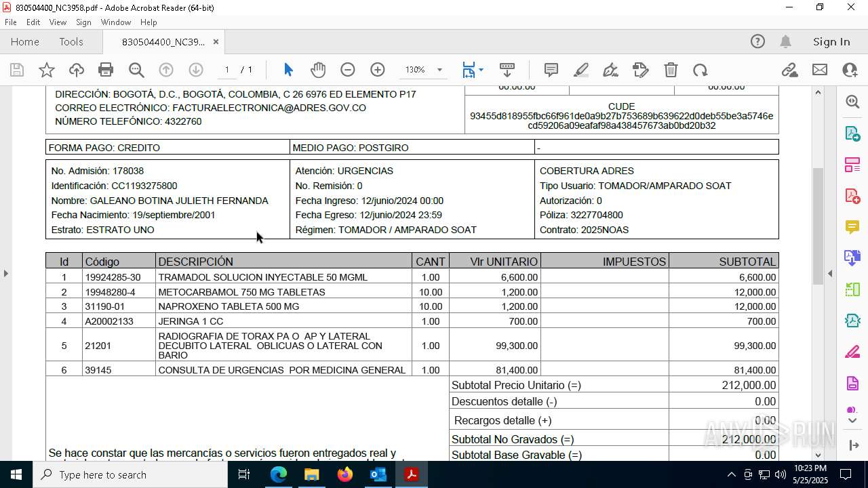The height and width of the screenshot is (488, 868).
Task: Delete with the trash icon
Action: click(x=671, y=70)
